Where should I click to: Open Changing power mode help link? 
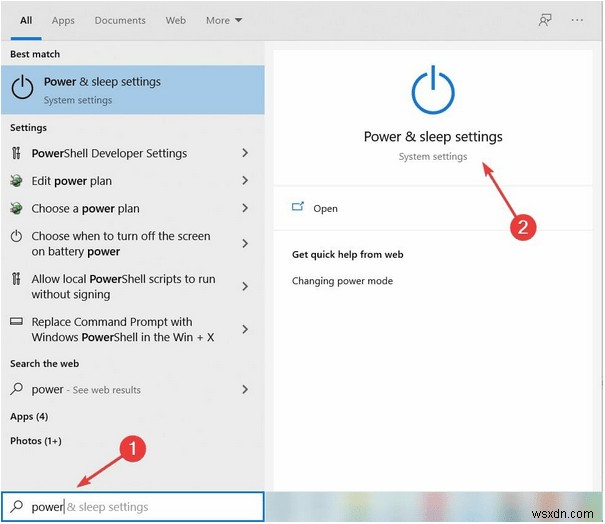[342, 281]
